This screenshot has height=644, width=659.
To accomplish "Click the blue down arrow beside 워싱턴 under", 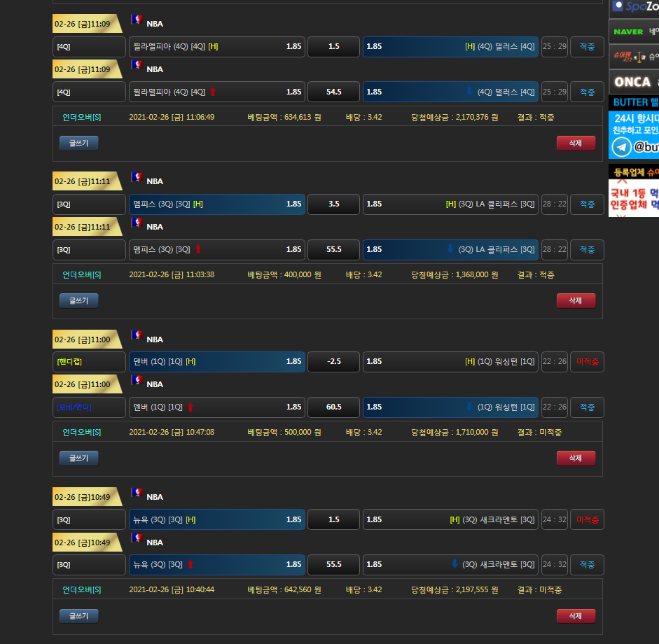I will pos(469,407).
